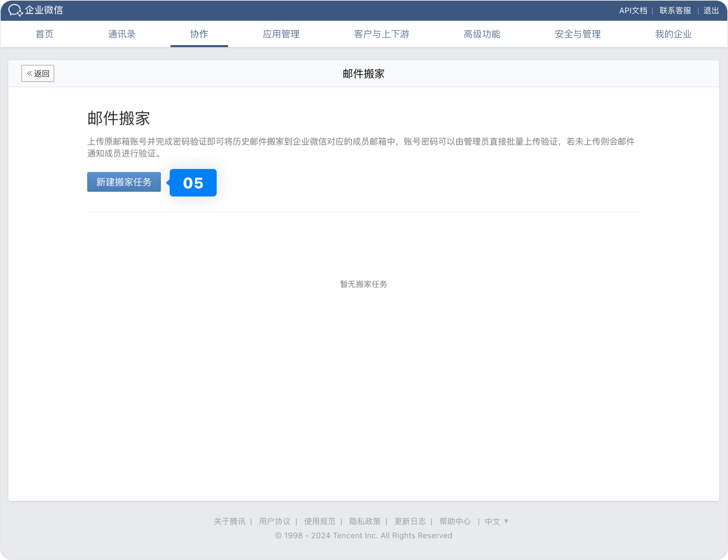This screenshot has width=728, height=560.
Task: Open the 高级功能 tab
Action: tap(482, 34)
